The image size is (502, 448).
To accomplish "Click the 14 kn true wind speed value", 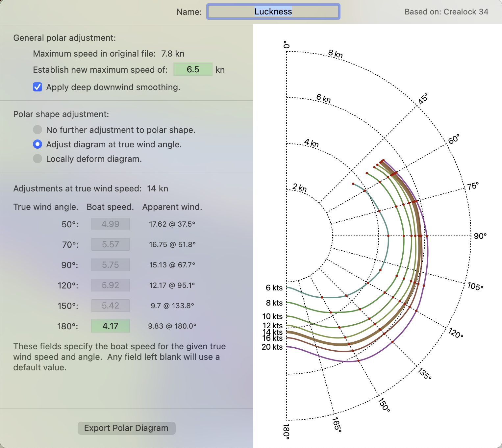I will 158,188.
